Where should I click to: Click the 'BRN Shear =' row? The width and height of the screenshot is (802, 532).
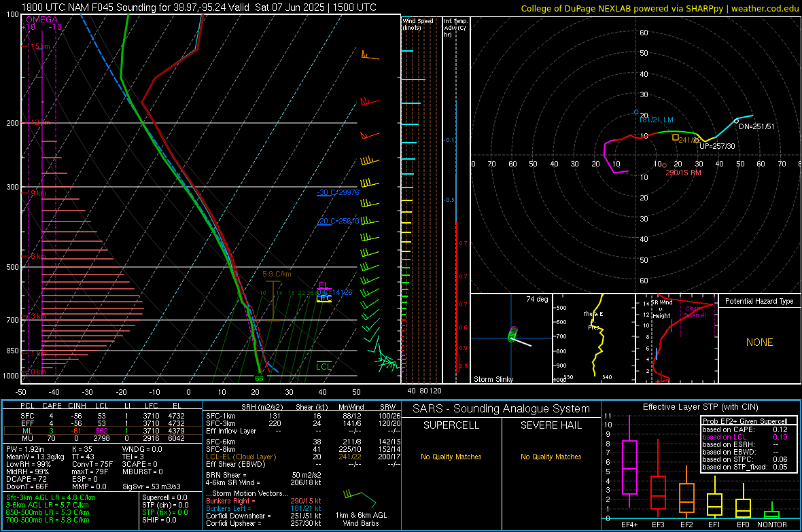[x=264, y=475]
